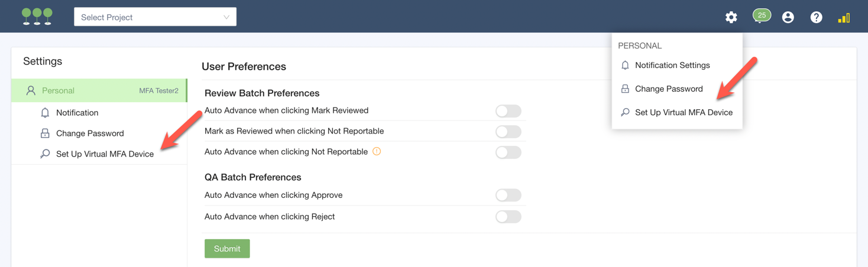Enable Auto Advance when clicking Mark Reviewed
Image resolution: width=868 pixels, height=267 pixels.
[508, 111]
